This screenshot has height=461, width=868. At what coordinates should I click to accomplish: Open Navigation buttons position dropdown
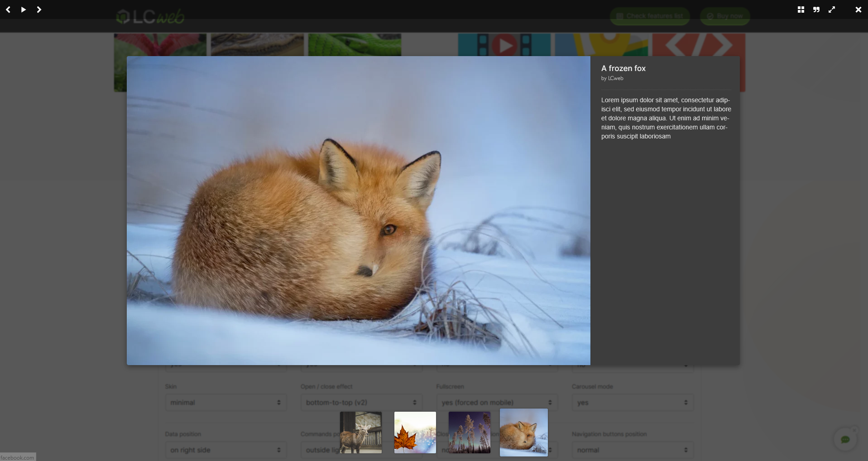click(x=633, y=450)
